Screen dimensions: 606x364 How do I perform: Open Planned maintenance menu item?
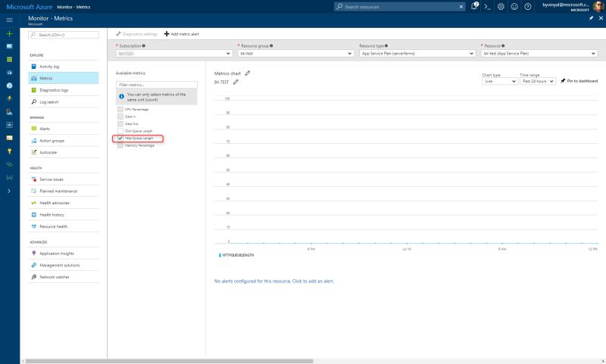pyautogui.click(x=64, y=191)
